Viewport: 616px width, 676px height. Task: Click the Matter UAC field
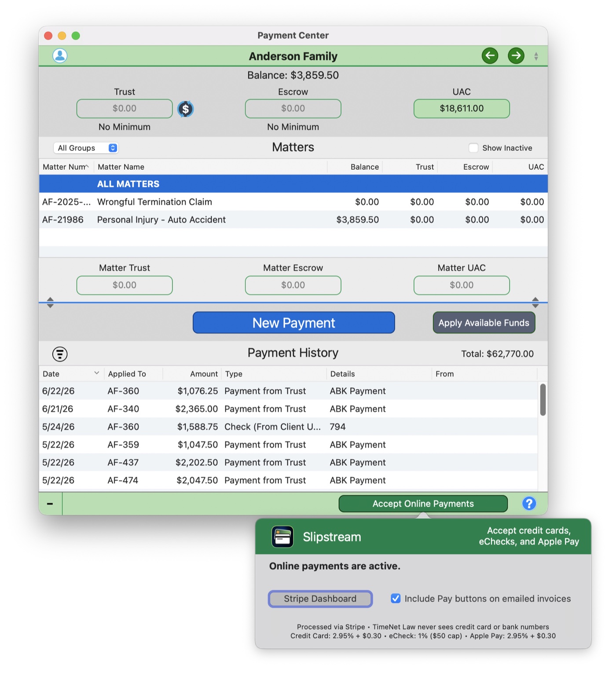point(462,285)
